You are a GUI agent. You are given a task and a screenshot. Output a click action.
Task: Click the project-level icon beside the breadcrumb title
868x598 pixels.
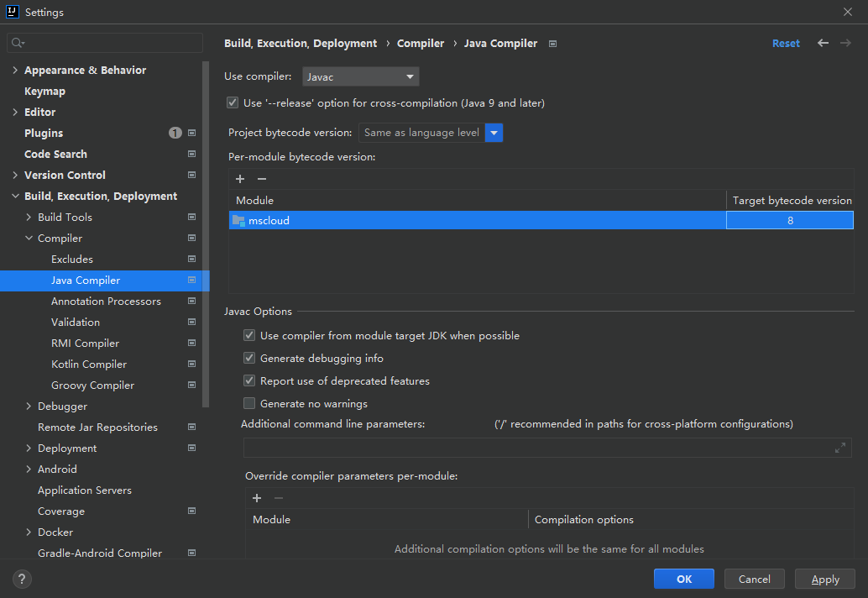coord(552,44)
